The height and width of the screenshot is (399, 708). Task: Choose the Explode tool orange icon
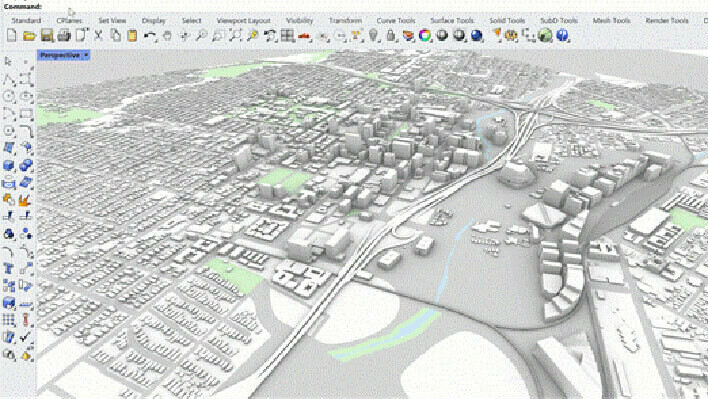coord(25,200)
